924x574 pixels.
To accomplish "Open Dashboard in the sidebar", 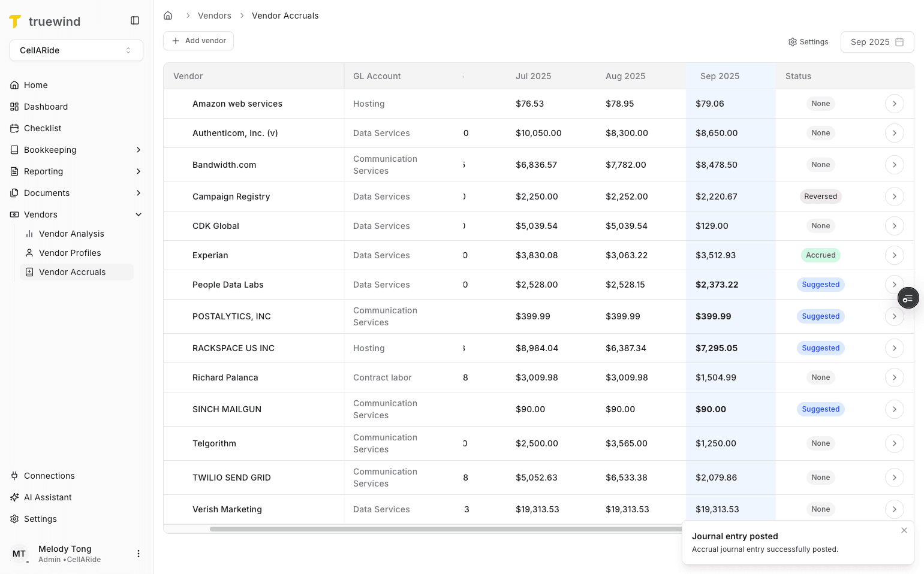I will (x=76, y=107).
